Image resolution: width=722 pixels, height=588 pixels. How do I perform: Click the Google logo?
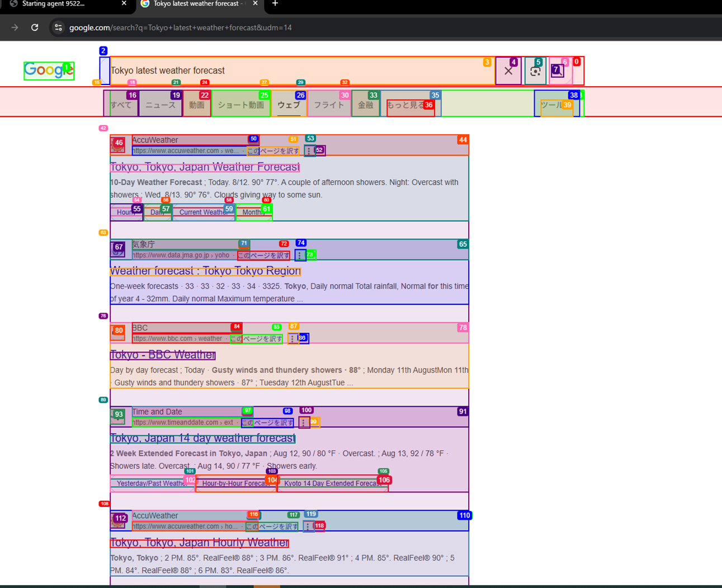(49, 70)
